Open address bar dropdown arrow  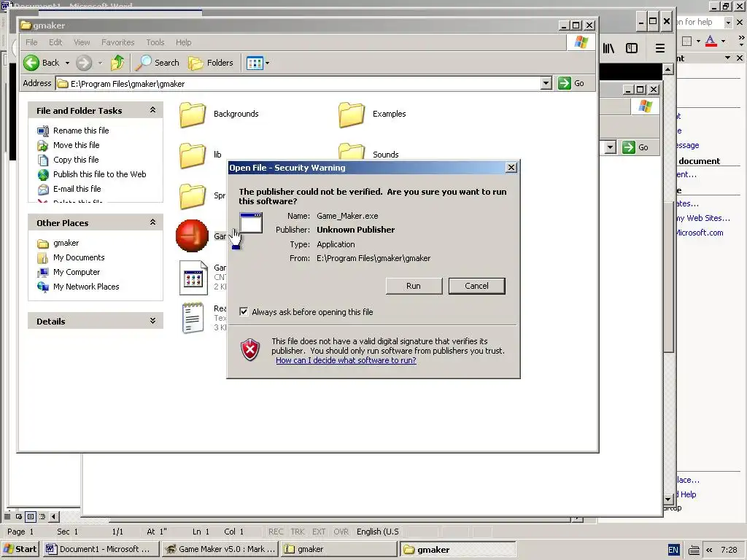pos(546,83)
